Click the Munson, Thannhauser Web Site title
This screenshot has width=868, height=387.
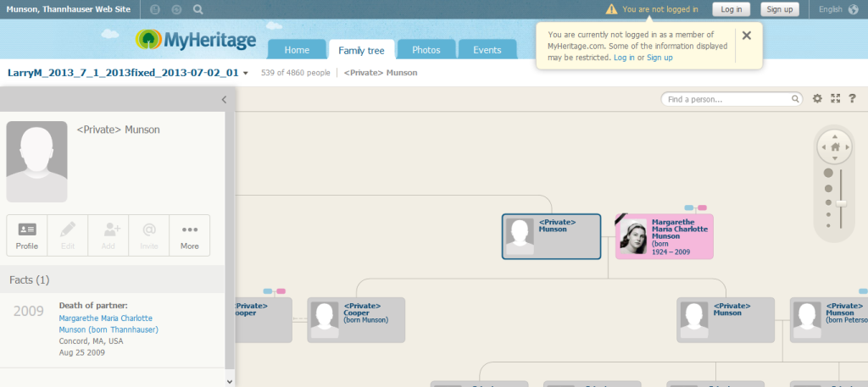tap(69, 9)
